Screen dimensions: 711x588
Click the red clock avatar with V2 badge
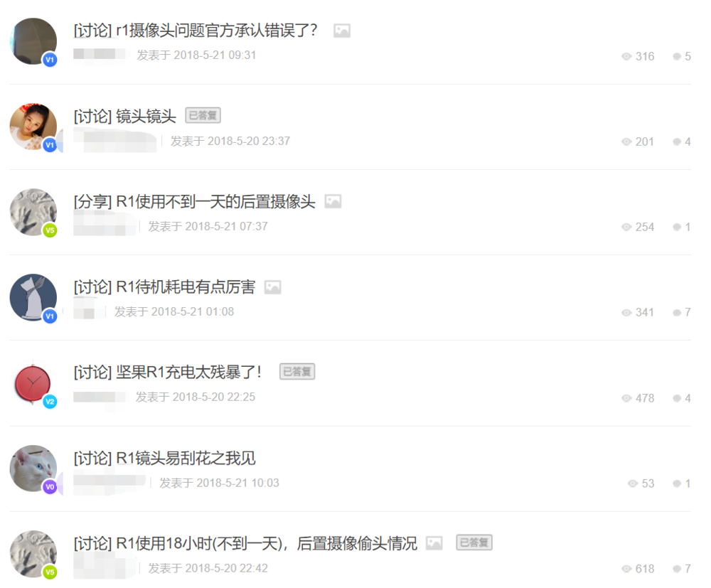[x=33, y=383]
